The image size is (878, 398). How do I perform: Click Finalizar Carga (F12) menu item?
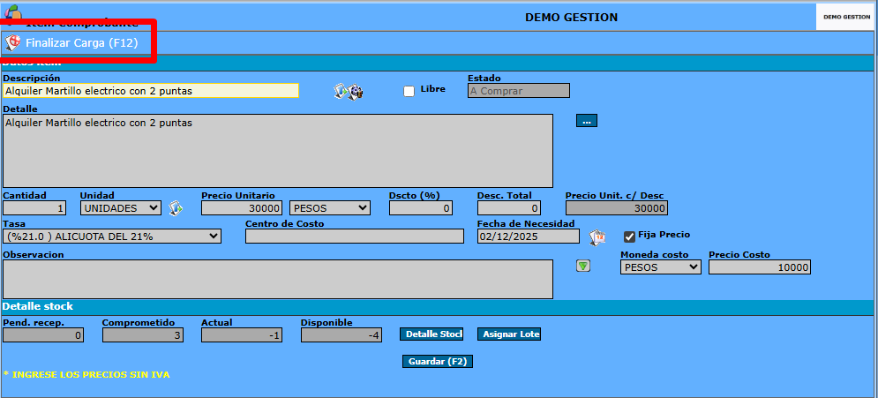pos(72,43)
